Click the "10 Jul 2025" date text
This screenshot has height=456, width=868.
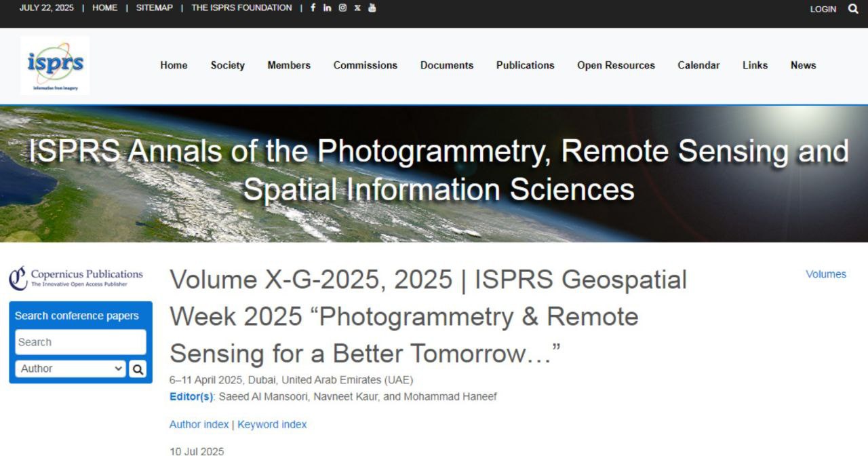(197, 451)
